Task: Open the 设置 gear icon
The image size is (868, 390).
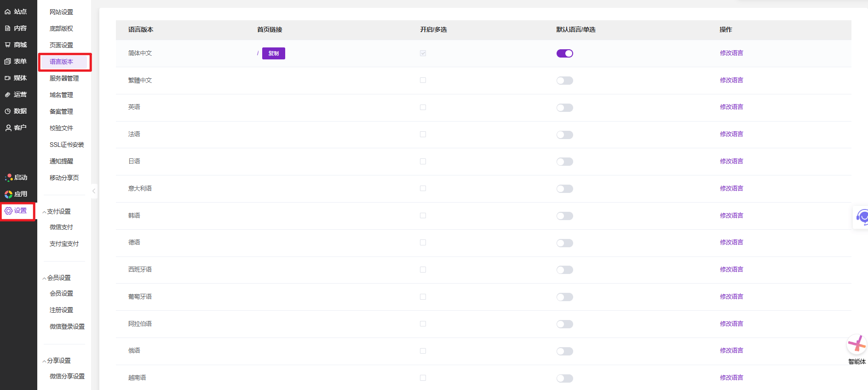Action: [x=8, y=211]
